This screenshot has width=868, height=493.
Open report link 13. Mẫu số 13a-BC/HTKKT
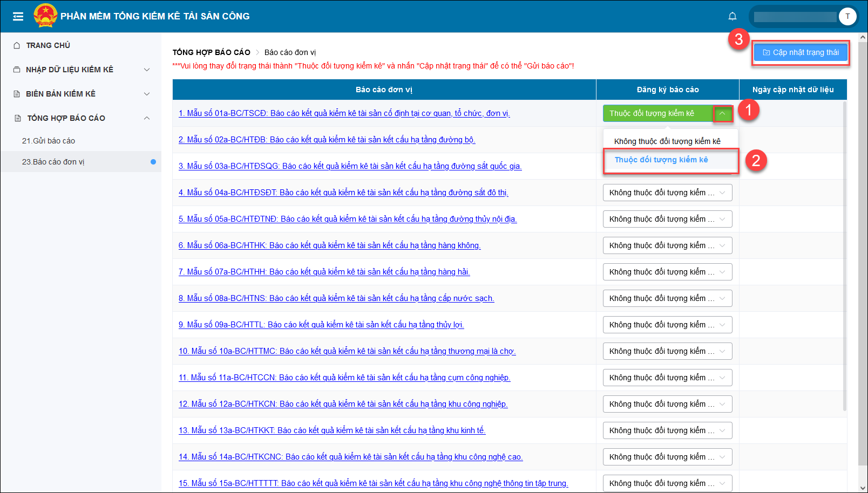[x=332, y=430]
